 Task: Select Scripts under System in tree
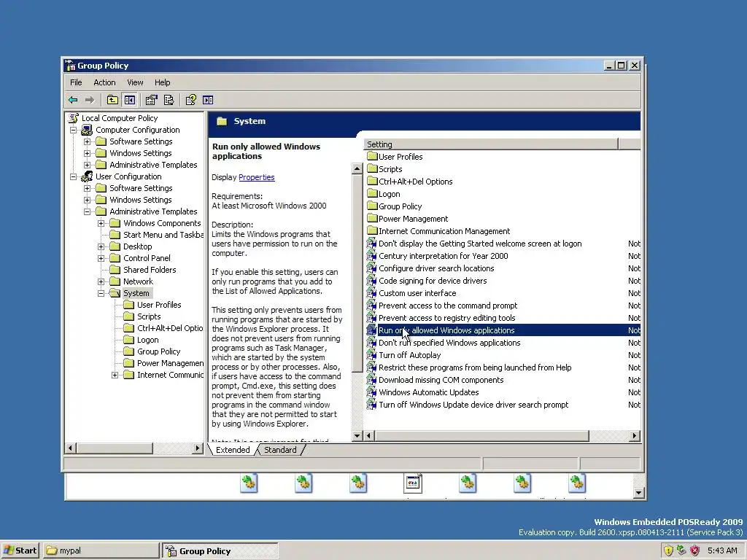[149, 316]
